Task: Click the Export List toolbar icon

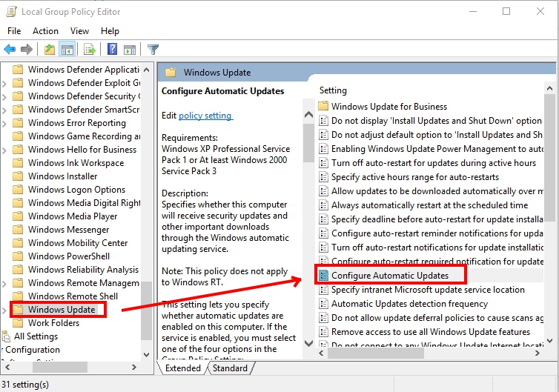Action: (90, 49)
